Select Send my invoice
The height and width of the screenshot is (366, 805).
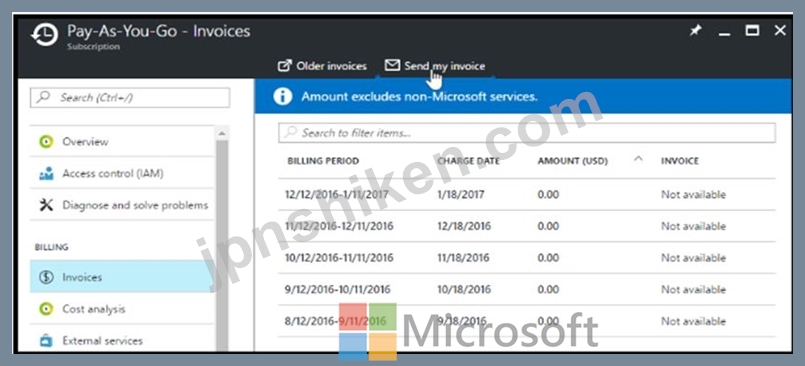[x=435, y=66]
